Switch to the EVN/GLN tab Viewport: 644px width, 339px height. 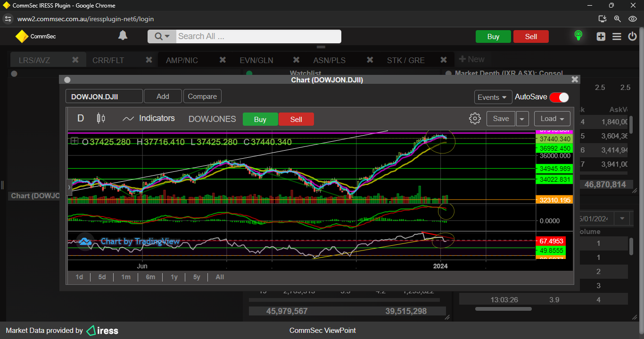click(x=256, y=60)
